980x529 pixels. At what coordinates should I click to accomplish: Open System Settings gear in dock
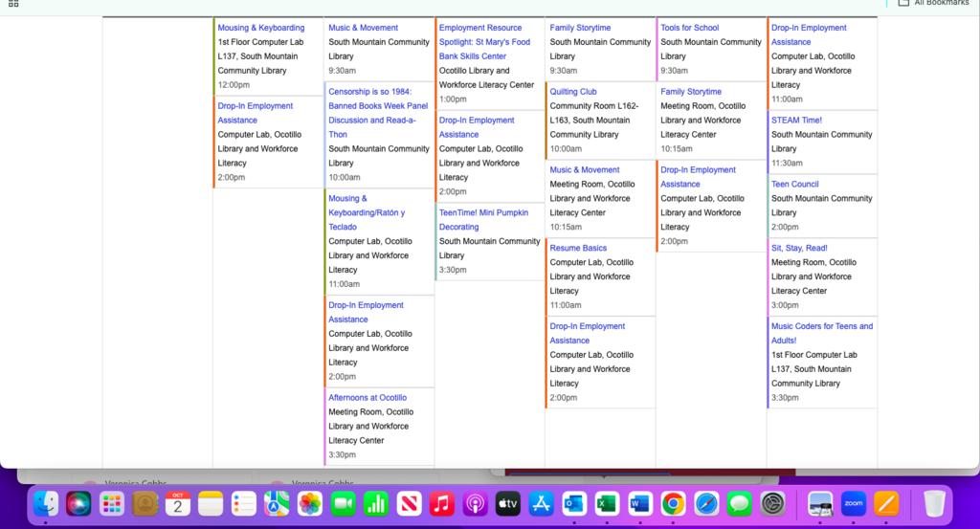(x=772, y=503)
